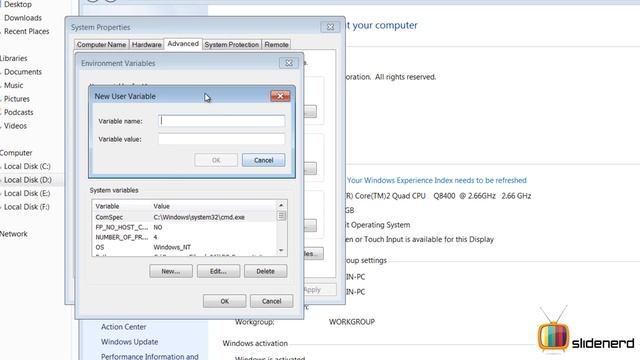Open Recent Places in navigation pane

coord(27,31)
